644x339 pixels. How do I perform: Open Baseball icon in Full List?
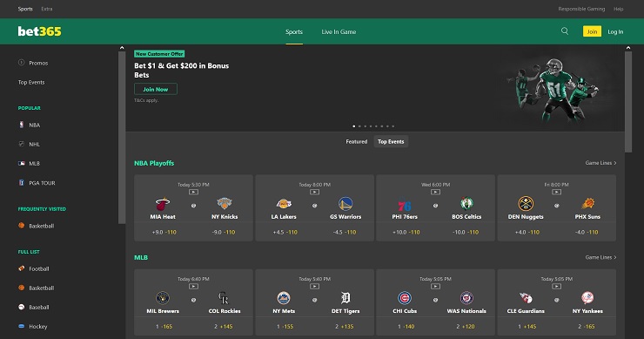pos(22,307)
